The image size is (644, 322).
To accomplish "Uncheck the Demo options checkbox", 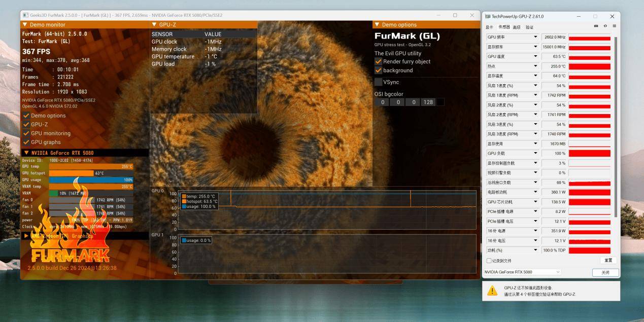I will [x=26, y=116].
